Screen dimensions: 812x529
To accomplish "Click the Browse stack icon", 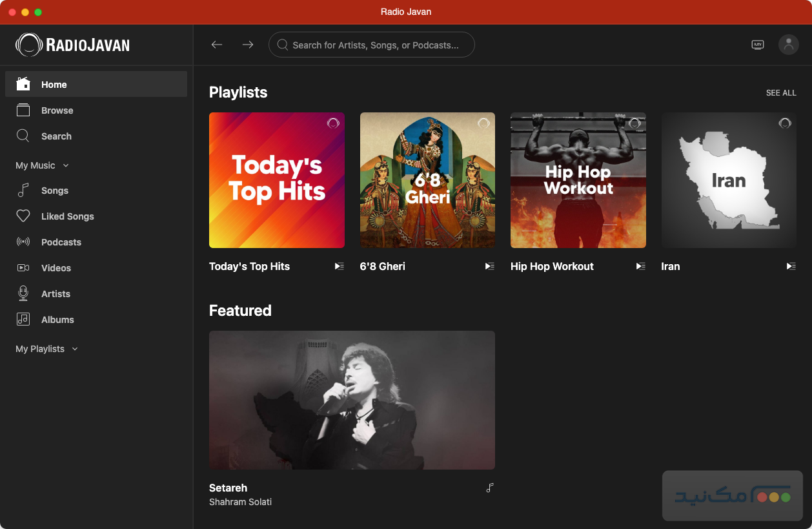I will 23,110.
